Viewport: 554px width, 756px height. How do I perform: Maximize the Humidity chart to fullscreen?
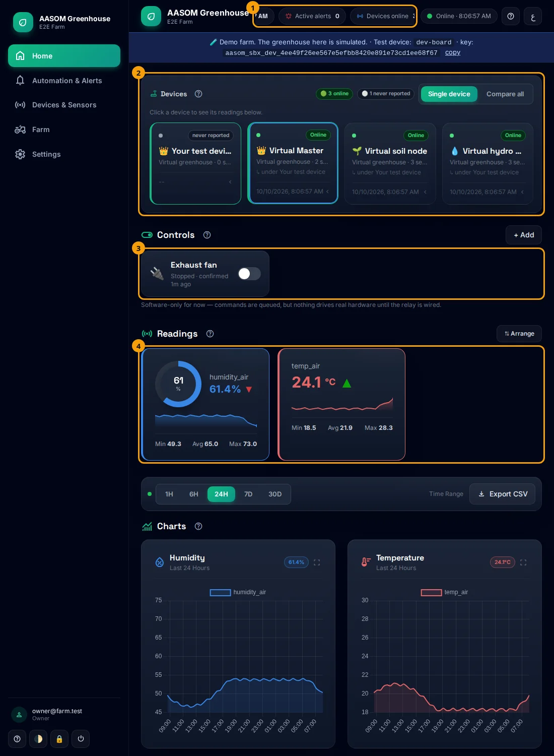[x=317, y=562]
